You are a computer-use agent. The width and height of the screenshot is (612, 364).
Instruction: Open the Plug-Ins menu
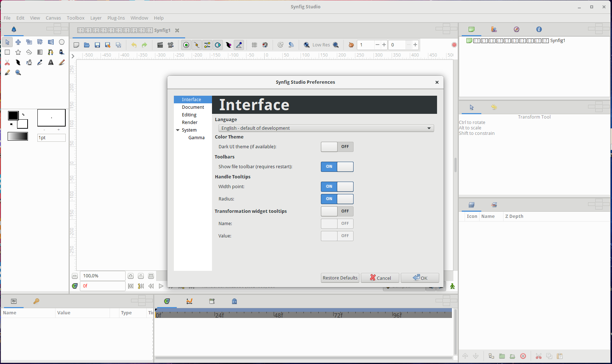[x=116, y=18]
